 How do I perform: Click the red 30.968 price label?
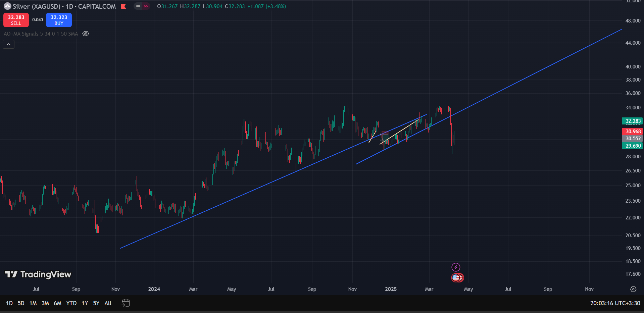(x=633, y=132)
